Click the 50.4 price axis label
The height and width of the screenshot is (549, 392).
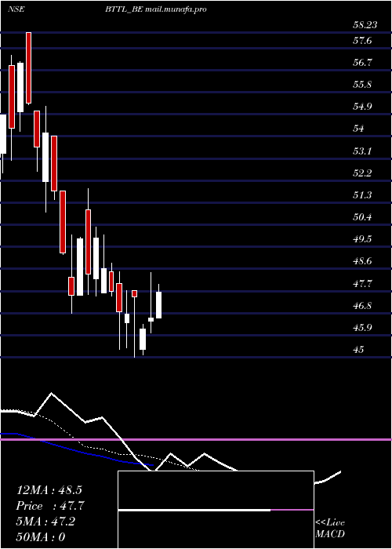pyautogui.click(x=362, y=217)
